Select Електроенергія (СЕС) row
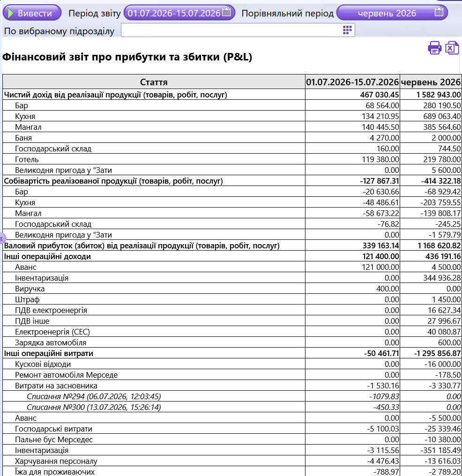This screenshot has height=476, width=462. [232, 332]
